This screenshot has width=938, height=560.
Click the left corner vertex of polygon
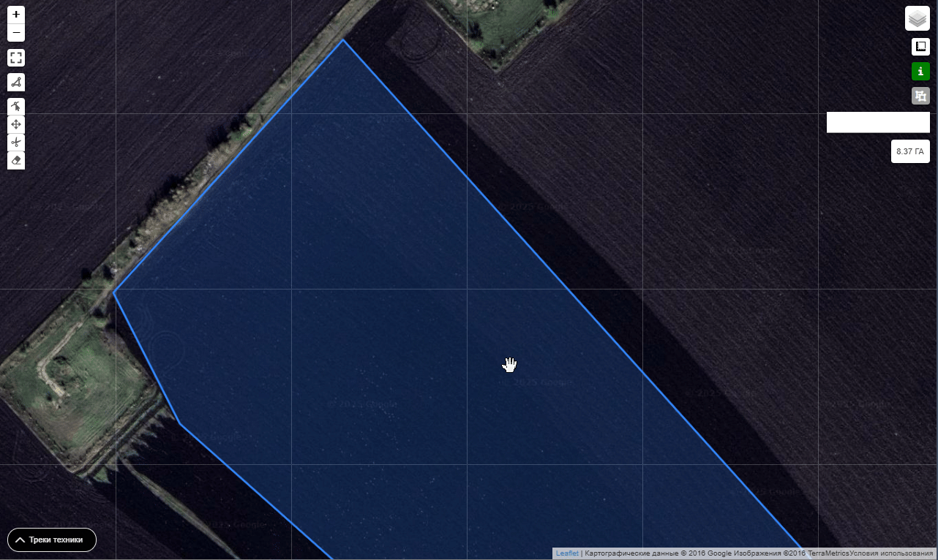[113, 292]
